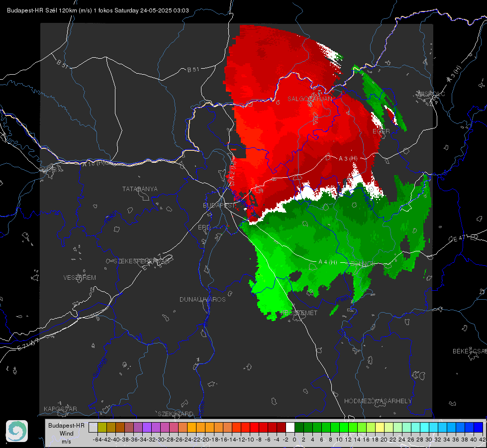Choose the violet swatch above the -34 label

point(147,427)
